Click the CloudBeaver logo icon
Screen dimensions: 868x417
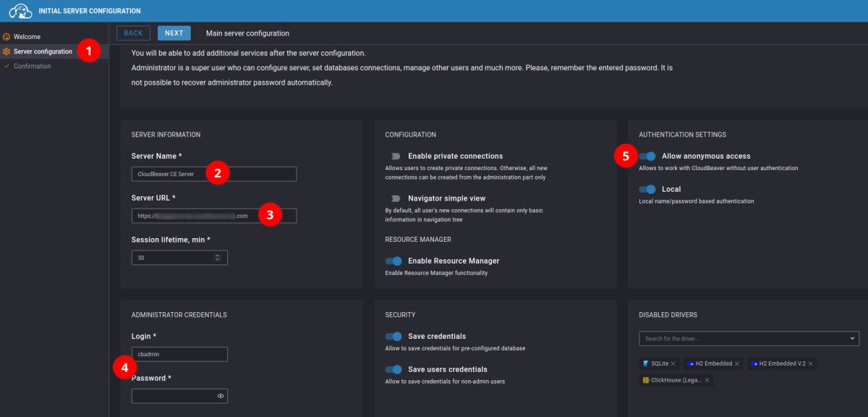21,11
